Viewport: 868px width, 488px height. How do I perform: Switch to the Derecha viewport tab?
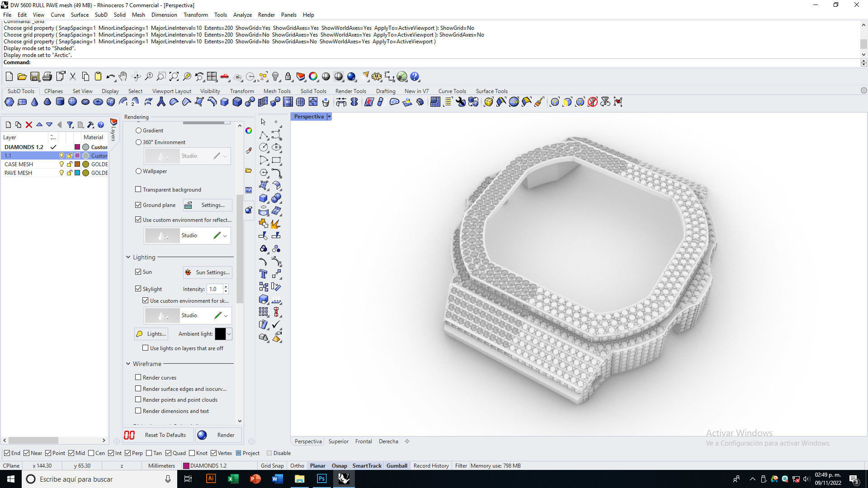[388, 441]
